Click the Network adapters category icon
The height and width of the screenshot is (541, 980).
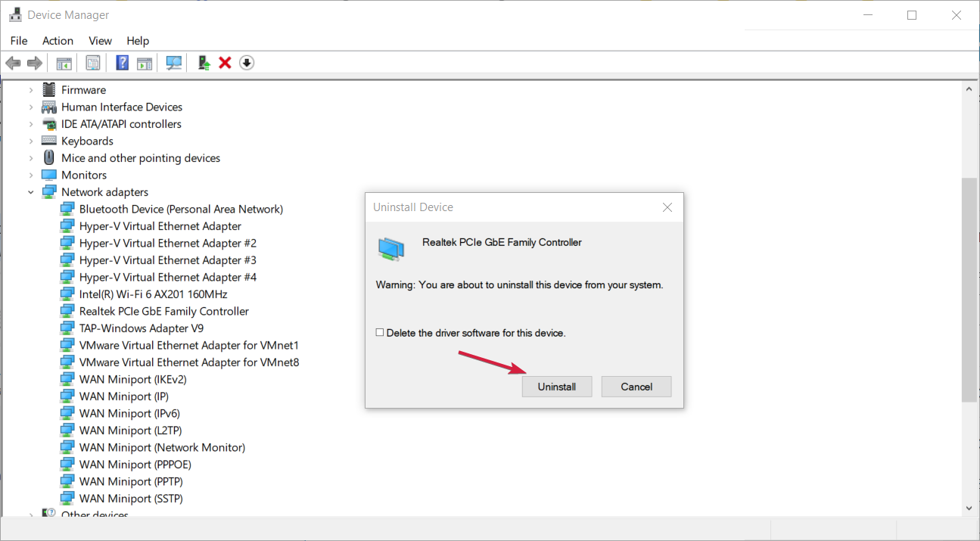pyautogui.click(x=49, y=192)
